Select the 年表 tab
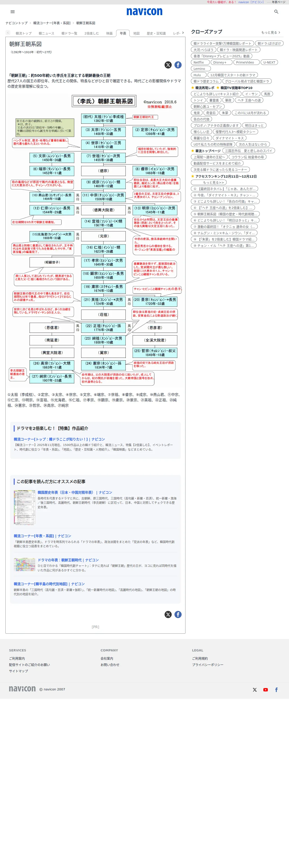The image size is (289, 868). click(123, 33)
